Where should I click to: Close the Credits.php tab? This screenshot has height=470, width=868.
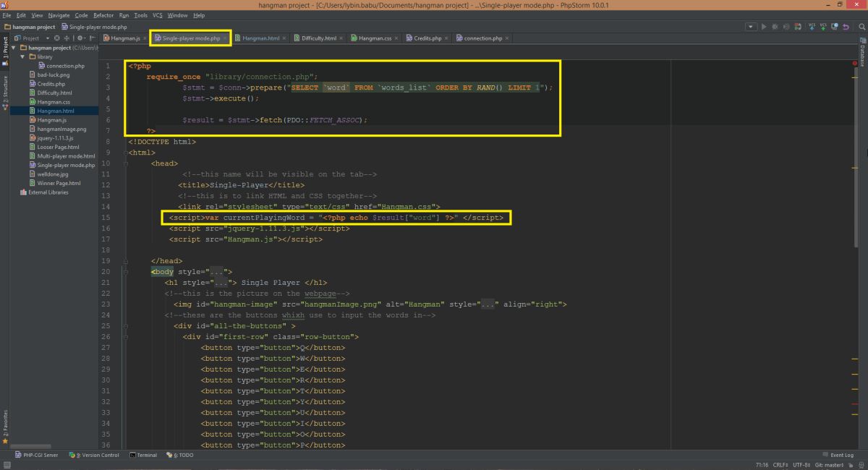click(446, 38)
